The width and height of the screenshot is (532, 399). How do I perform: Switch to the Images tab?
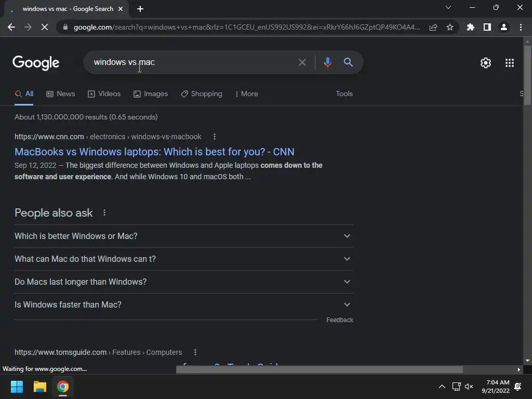coord(151,94)
